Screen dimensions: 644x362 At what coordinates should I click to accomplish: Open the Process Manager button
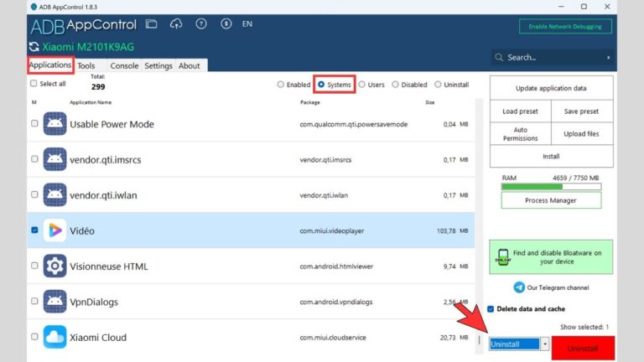(551, 200)
